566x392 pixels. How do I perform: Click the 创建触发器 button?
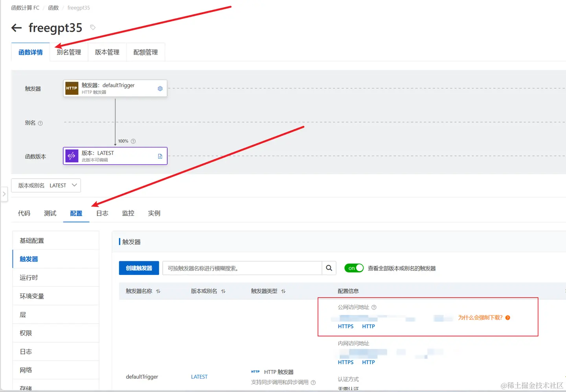point(139,268)
